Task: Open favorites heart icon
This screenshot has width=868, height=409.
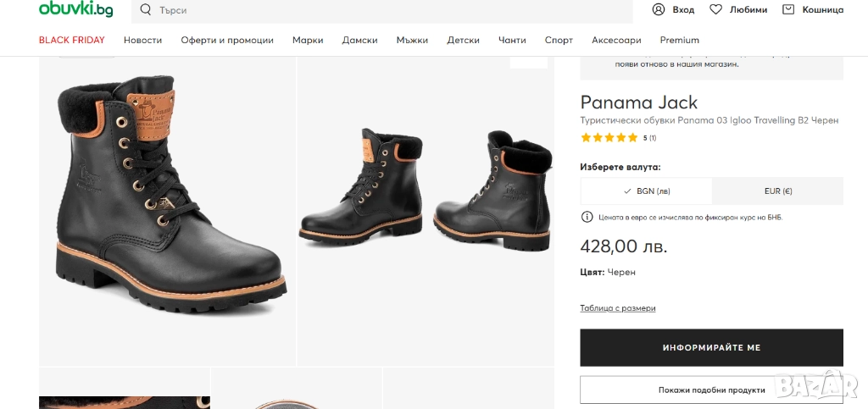Action: pyautogui.click(x=716, y=10)
